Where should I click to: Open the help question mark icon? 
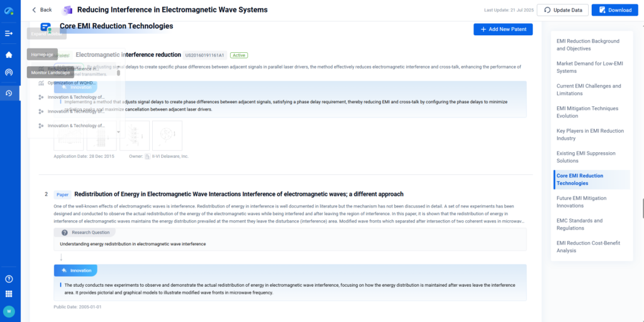coord(9,279)
